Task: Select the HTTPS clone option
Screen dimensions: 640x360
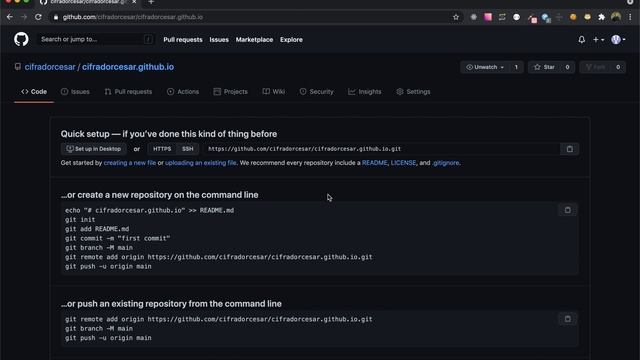Action: pos(162,149)
